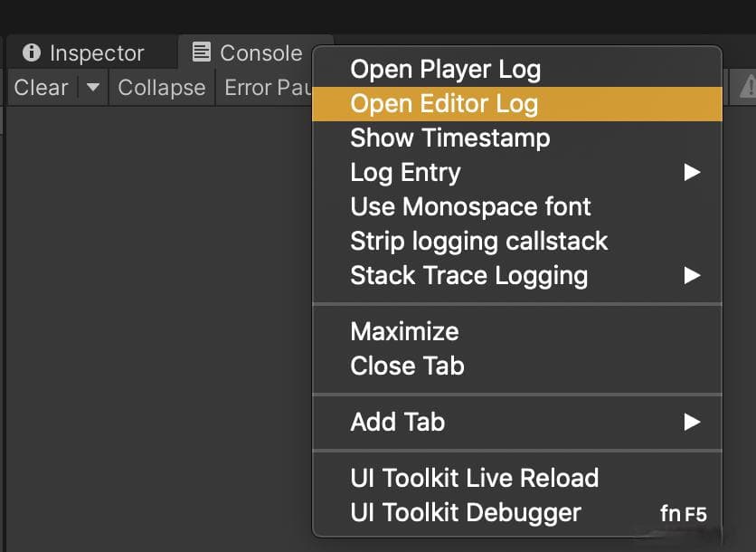Click the Console tab list icon

tap(201, 52)
